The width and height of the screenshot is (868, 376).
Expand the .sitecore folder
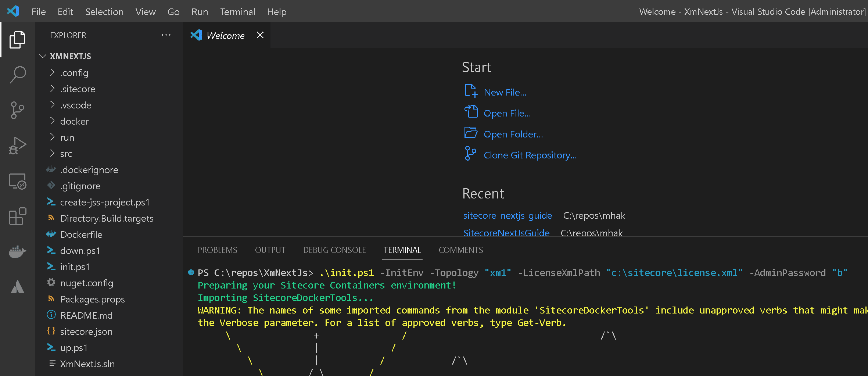tap(52, 89)
